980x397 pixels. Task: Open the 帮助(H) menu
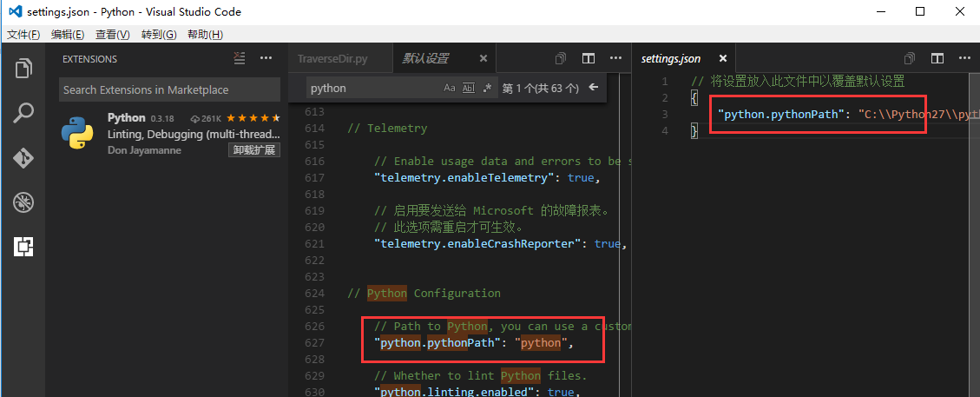click(205, 35)
